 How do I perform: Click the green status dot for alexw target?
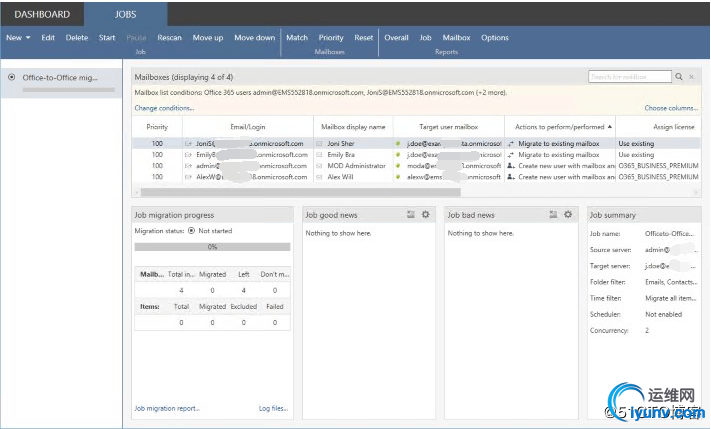[398, 177]
